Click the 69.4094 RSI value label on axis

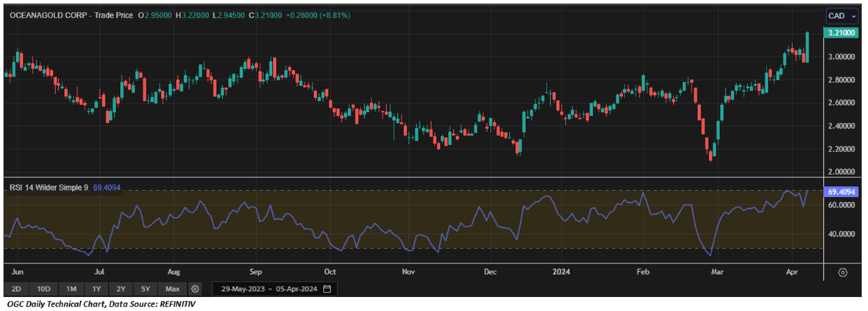[x=842, y=191]
